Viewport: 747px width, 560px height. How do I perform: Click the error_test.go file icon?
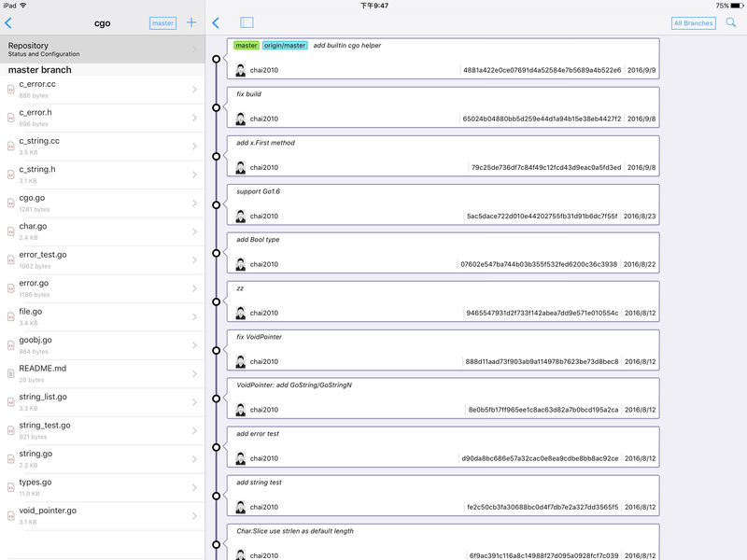click(10, 260)
